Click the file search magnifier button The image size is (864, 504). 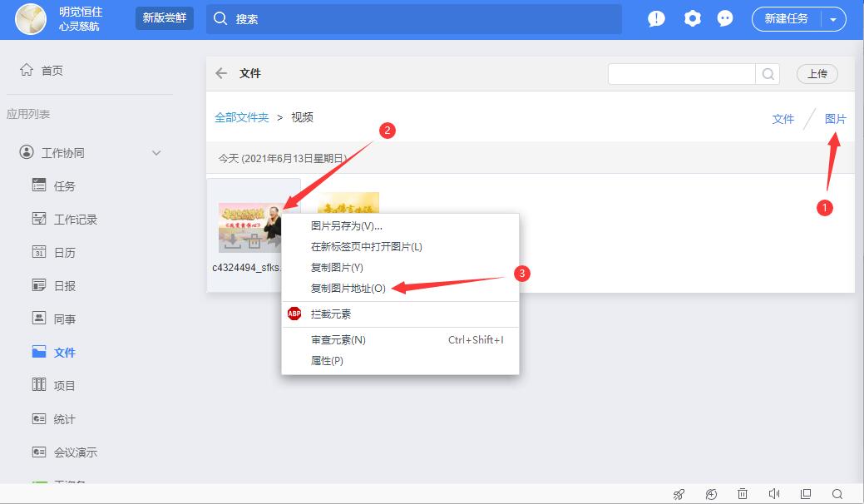point(768,74)
